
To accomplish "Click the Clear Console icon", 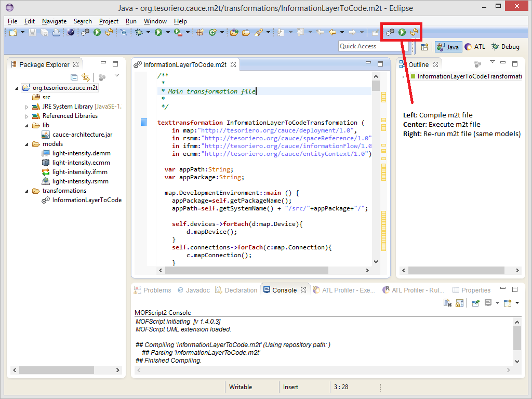I will coord(447,303).
